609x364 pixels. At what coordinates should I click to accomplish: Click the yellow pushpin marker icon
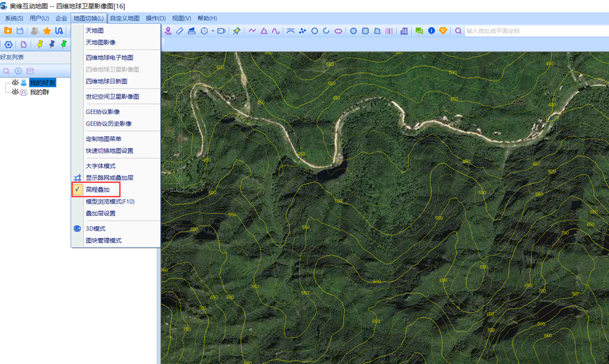pos(40,45)
